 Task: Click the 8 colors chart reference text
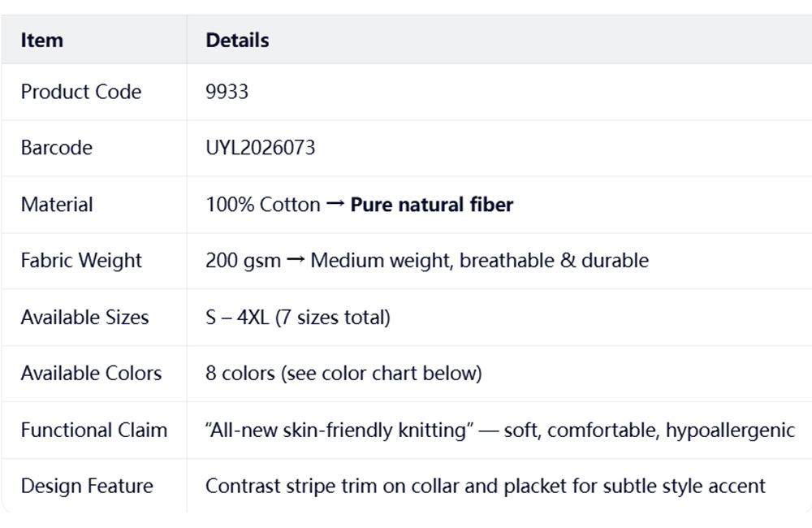tap(343, 374)
